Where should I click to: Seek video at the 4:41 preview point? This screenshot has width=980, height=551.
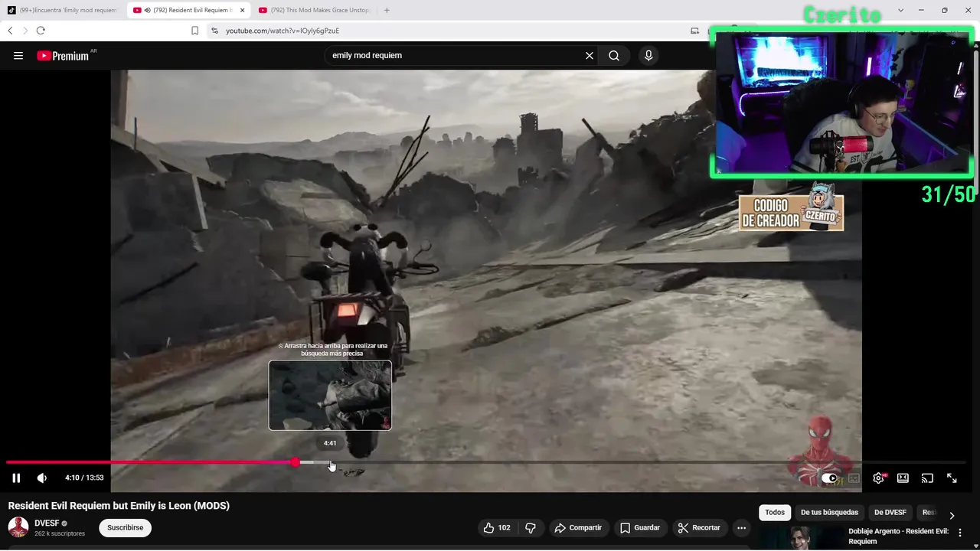330,462
